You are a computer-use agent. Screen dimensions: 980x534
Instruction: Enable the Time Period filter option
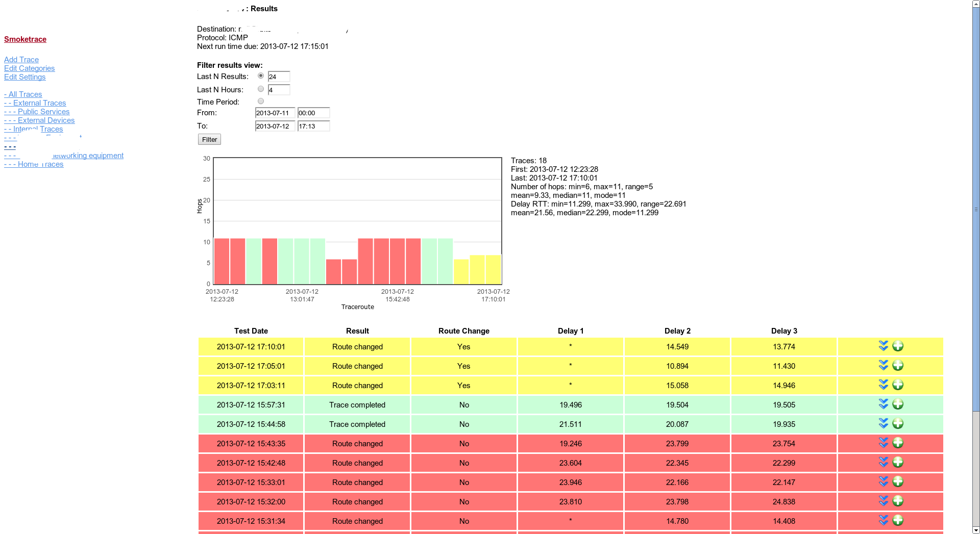(x=261, y=101)
